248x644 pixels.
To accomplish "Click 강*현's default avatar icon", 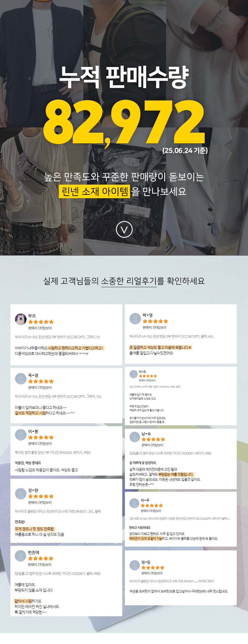I will pyautogui.click(x=21, y=493).
